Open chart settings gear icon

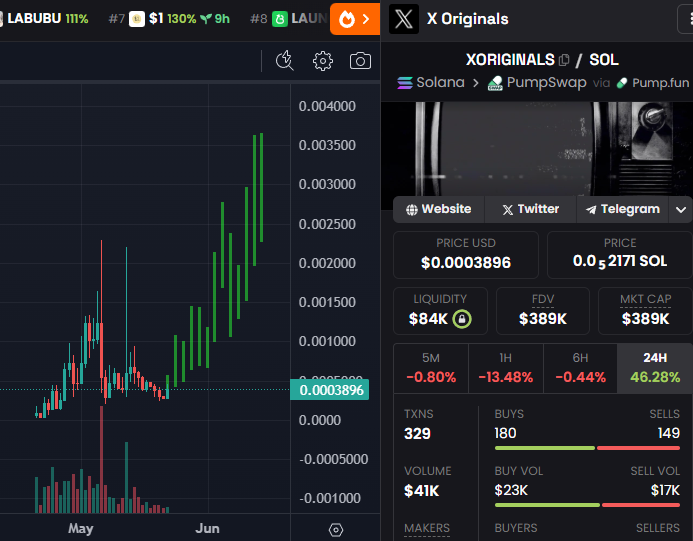pyautogui.click(x=323, y=61)
